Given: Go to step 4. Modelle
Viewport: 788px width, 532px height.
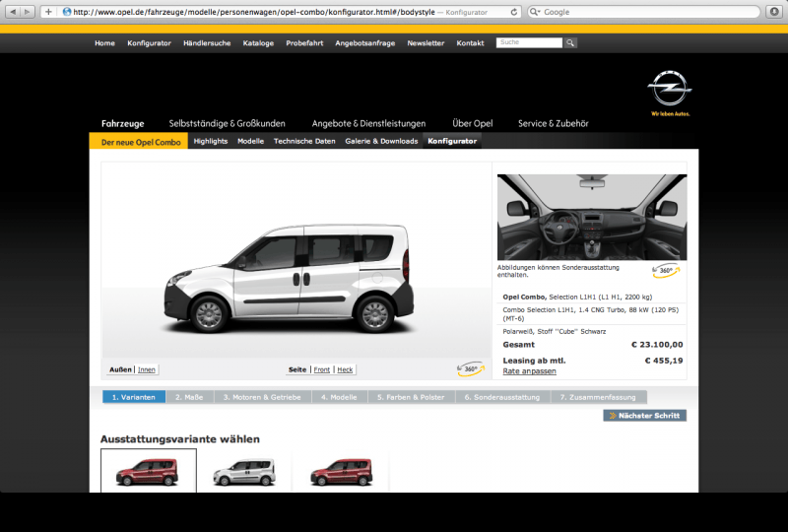Looking at the screenshot, I should coord(339,397).
